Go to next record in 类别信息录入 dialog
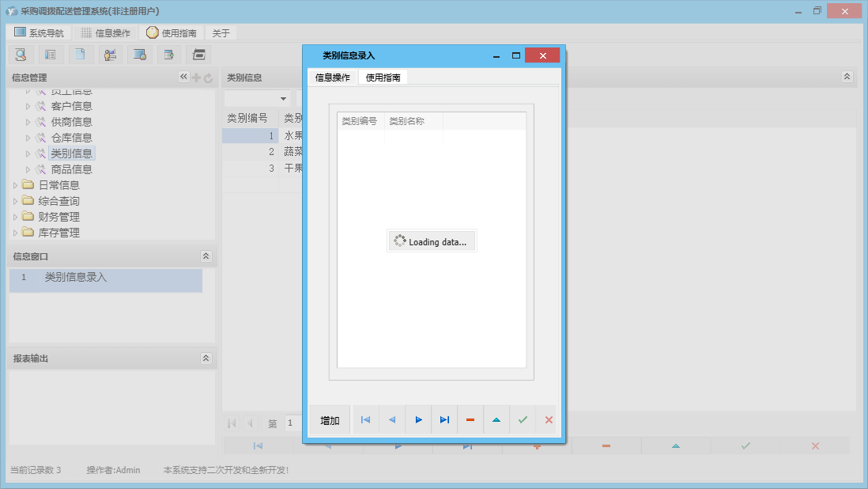Image resolution: width=868 pixels, height=489 pixels. point(418,420)
